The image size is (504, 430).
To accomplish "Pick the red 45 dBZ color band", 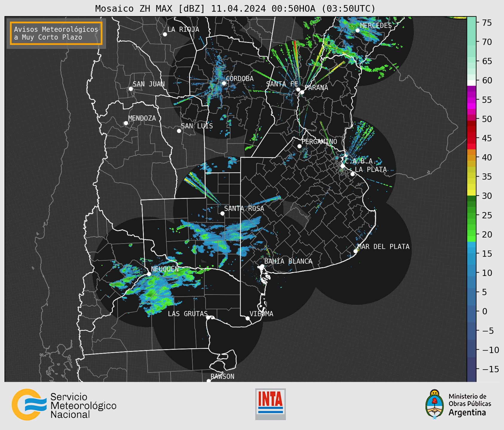I will pyautogui.click(x=471, y=138).
